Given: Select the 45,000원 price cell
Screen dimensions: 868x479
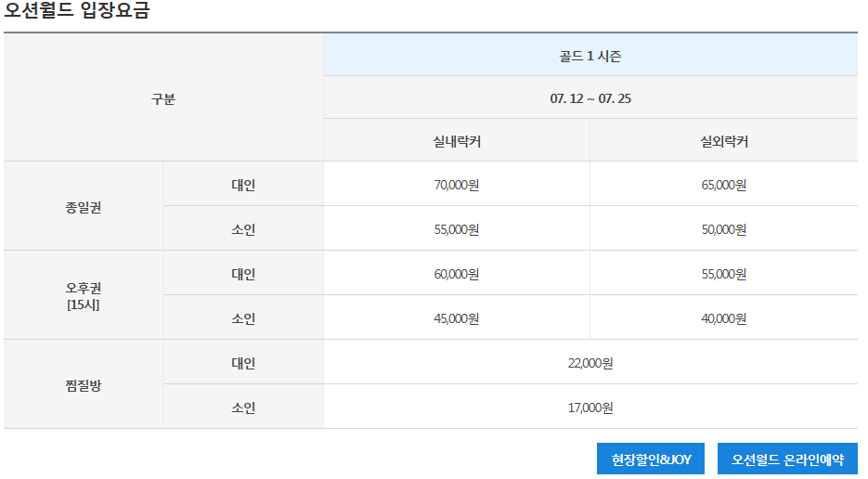Looking at the screenshot, I should click(456, 318).
